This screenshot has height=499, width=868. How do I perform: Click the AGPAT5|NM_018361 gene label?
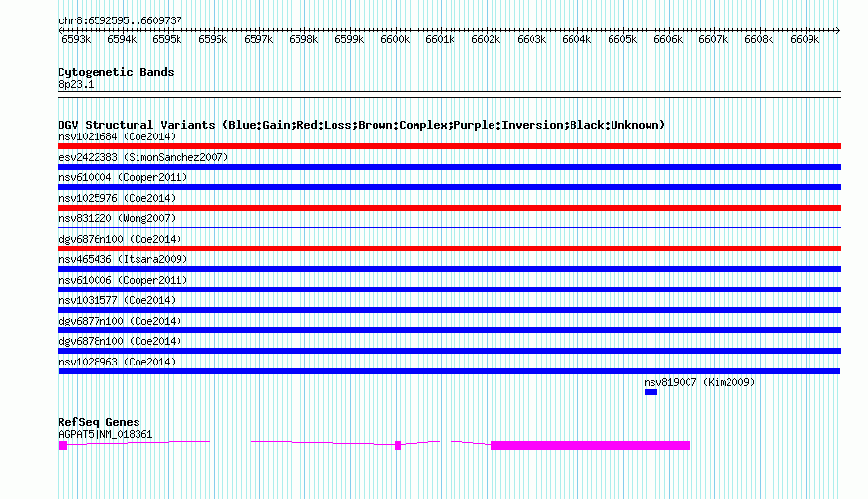pyautogui.click(x=105, y=435)
